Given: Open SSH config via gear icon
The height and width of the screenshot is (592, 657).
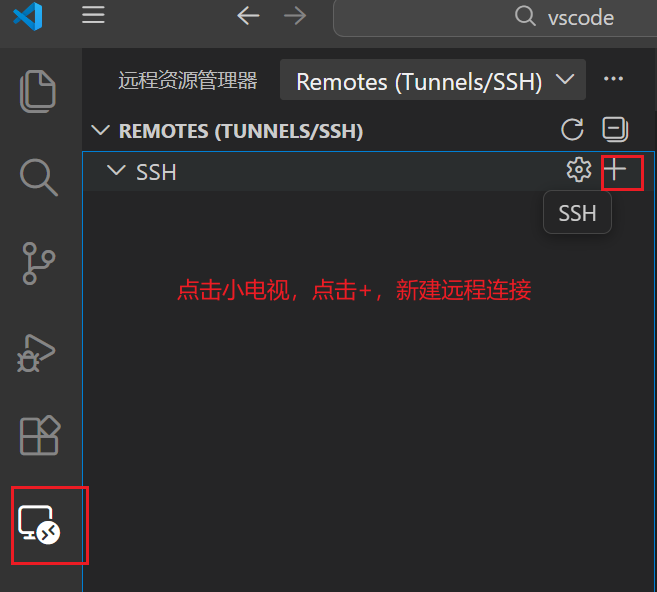Looking at the screenshot, I should pos(579,170).
